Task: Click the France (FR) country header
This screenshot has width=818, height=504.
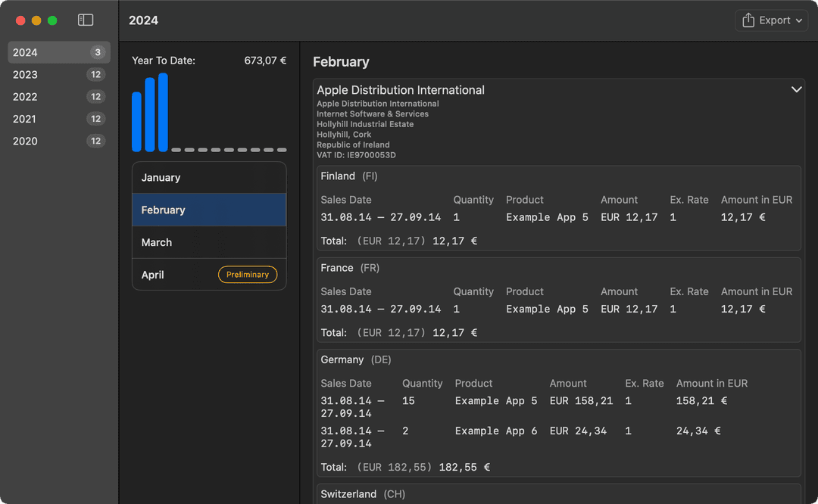Action: point(350,268)
